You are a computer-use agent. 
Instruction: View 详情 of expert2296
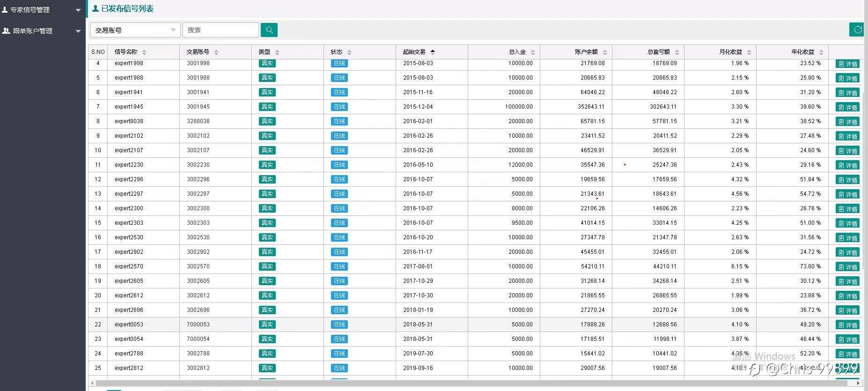847,180
